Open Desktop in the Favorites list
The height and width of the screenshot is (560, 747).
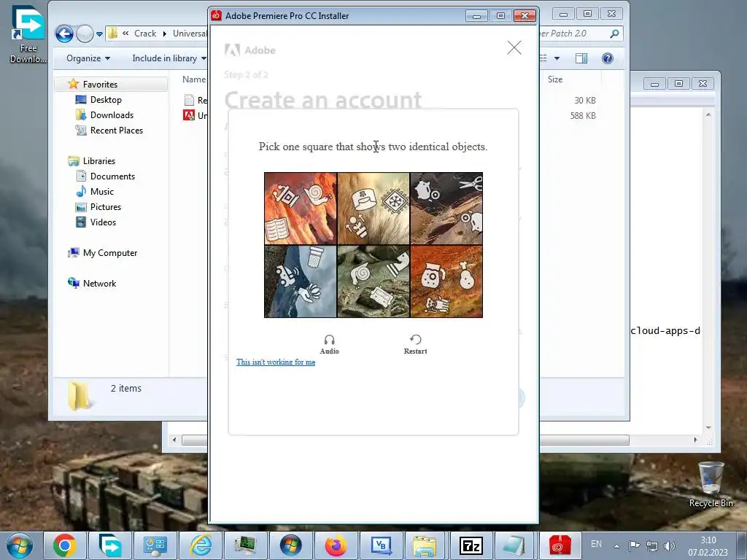pyautogui.click(x=106, y=99)
